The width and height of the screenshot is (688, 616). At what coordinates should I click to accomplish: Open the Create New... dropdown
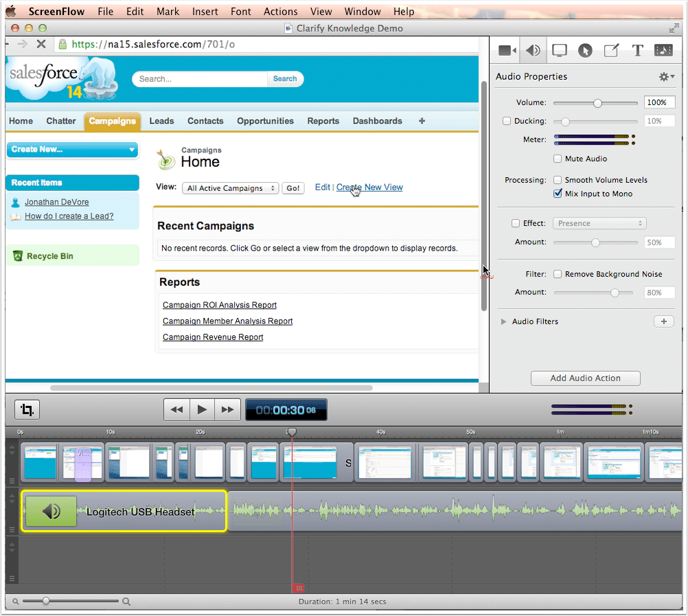click(x=72, y=150)
